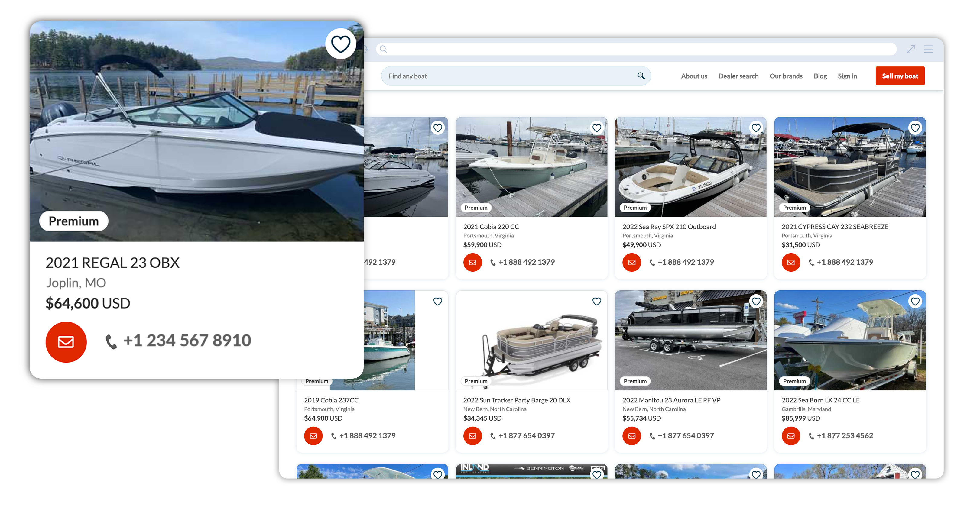
Task: Open the browser hamburger menu
Action: (929, 49)
